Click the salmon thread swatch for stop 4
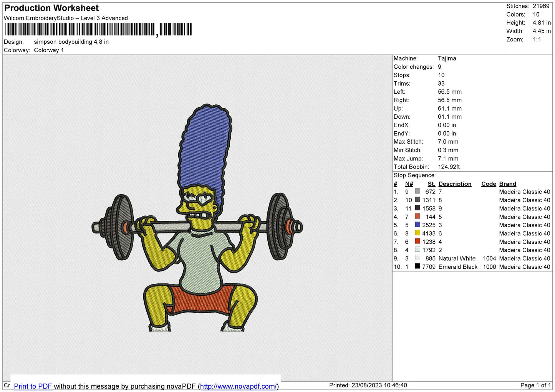The width and height of the screenshot is (555, 392). tap(417, 216)
